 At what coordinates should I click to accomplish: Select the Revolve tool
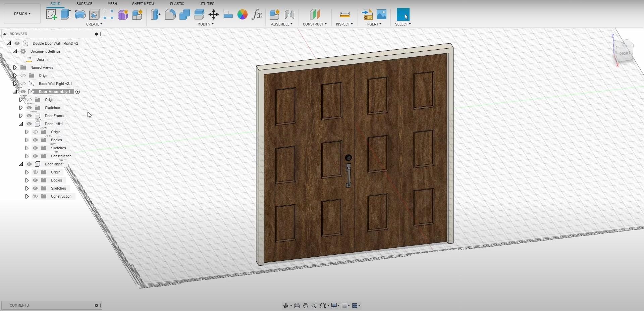[x=80, y=14]
